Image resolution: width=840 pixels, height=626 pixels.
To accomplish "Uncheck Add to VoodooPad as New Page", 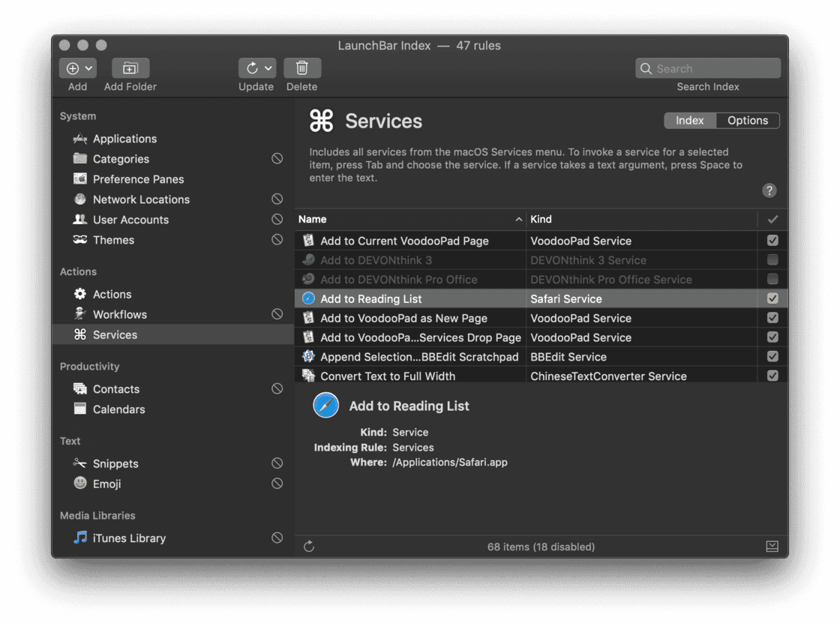I will click(772, 318).
